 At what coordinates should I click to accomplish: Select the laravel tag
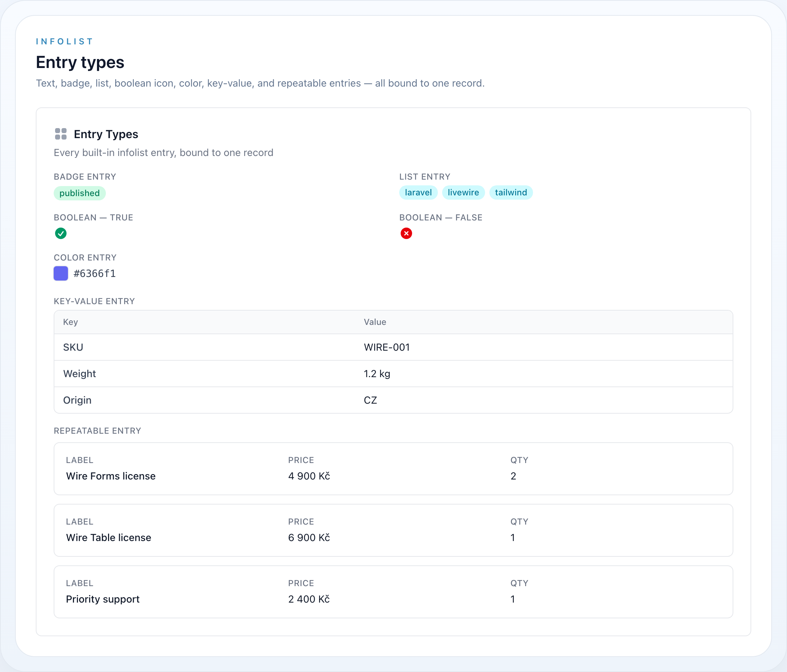click(418, 193)
